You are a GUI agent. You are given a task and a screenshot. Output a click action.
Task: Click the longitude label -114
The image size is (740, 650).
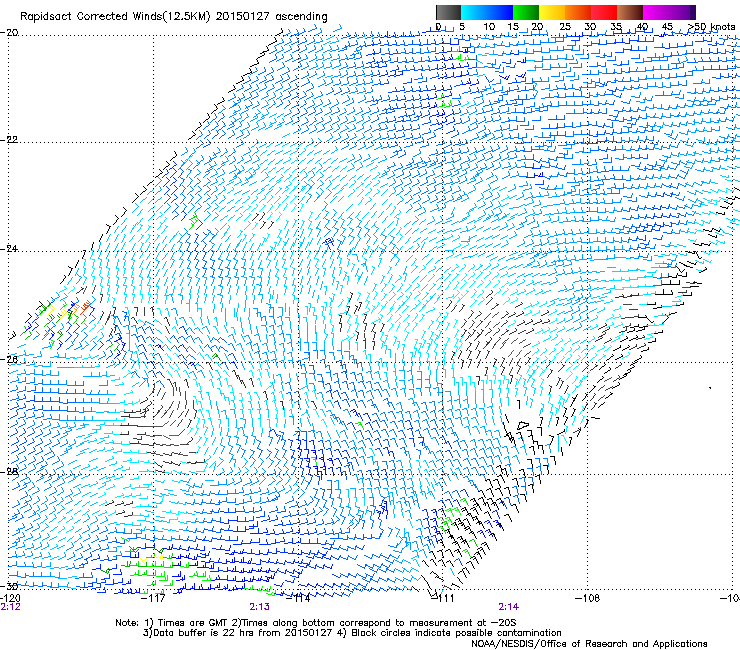point(298,598)
